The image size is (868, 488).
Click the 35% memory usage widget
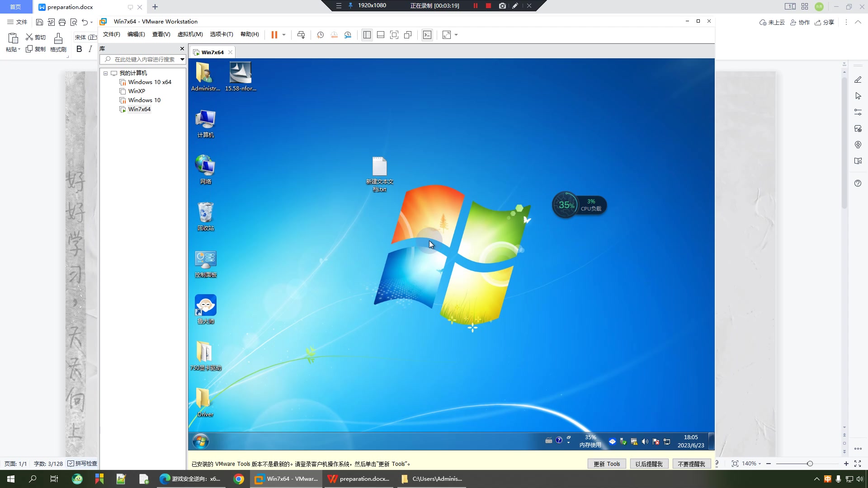coord(590,441)
